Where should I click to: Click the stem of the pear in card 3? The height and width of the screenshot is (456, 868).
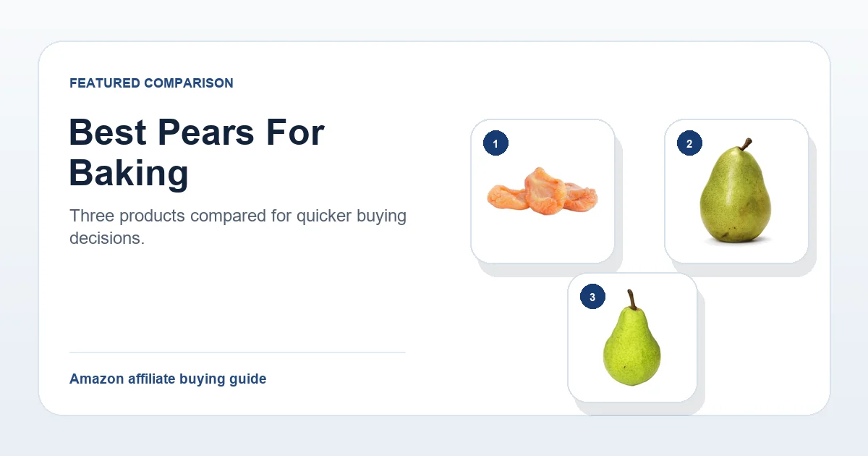coord(631,300)
